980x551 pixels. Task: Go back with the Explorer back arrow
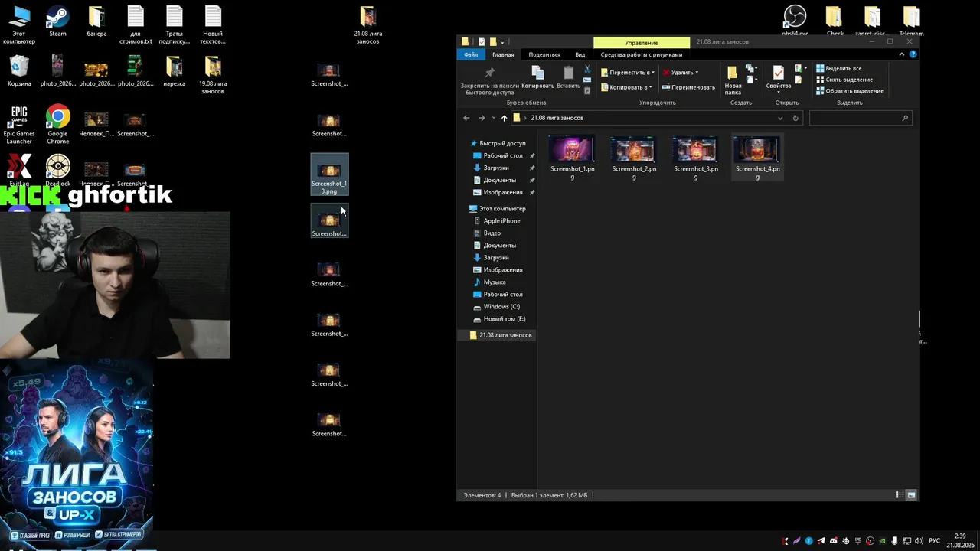pos(466,118)
